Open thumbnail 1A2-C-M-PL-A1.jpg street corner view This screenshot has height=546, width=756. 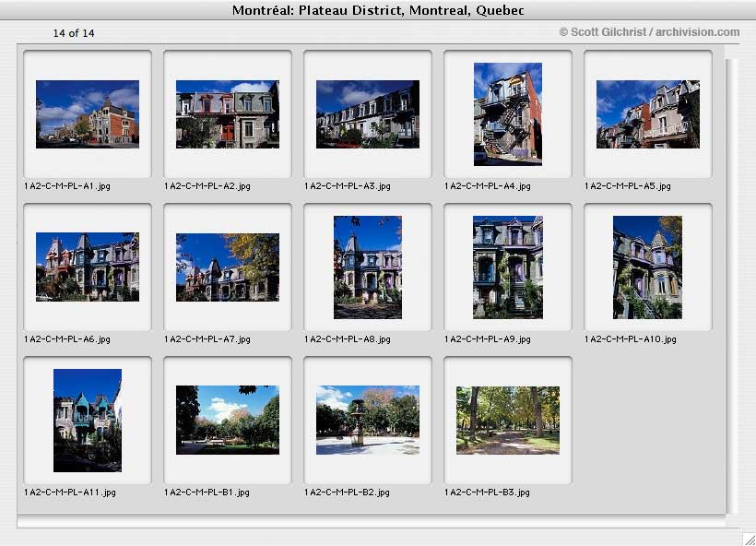point(88,114)
